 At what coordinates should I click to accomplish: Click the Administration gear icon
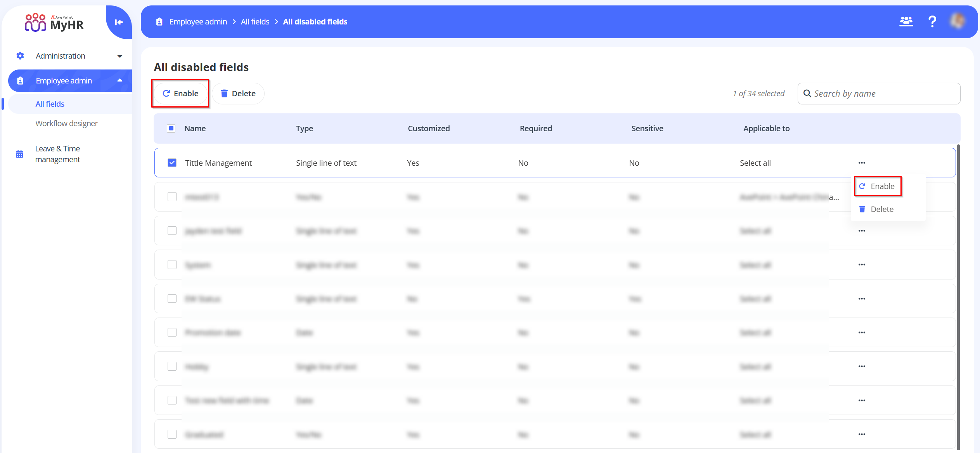click(20, 56)
